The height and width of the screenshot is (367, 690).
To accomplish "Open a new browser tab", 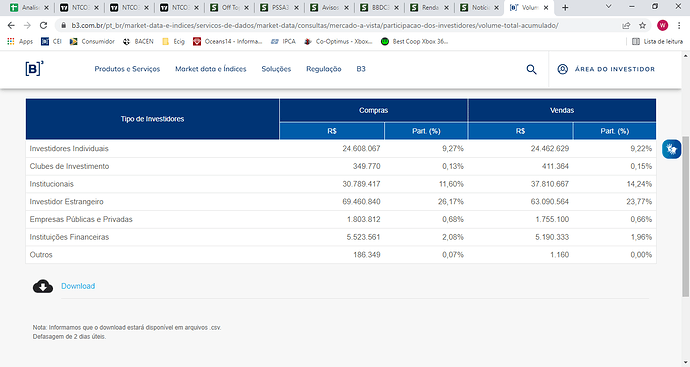I will point(565,7).
